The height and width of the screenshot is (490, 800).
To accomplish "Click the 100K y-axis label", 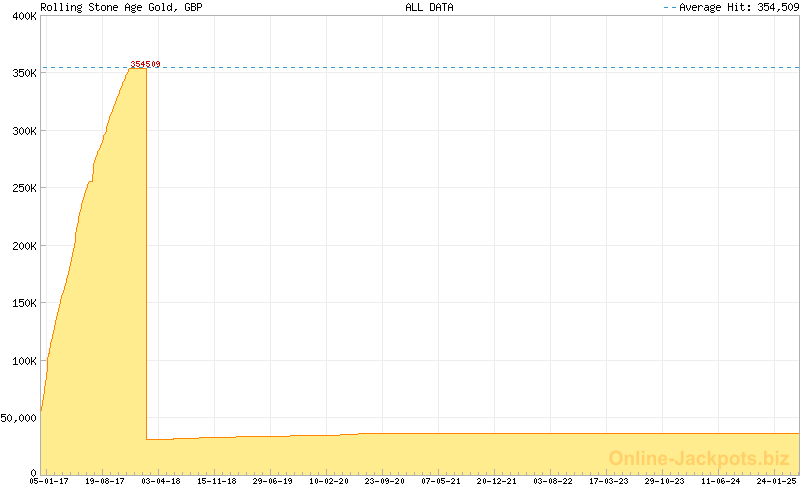I will [x=21, y=360].
